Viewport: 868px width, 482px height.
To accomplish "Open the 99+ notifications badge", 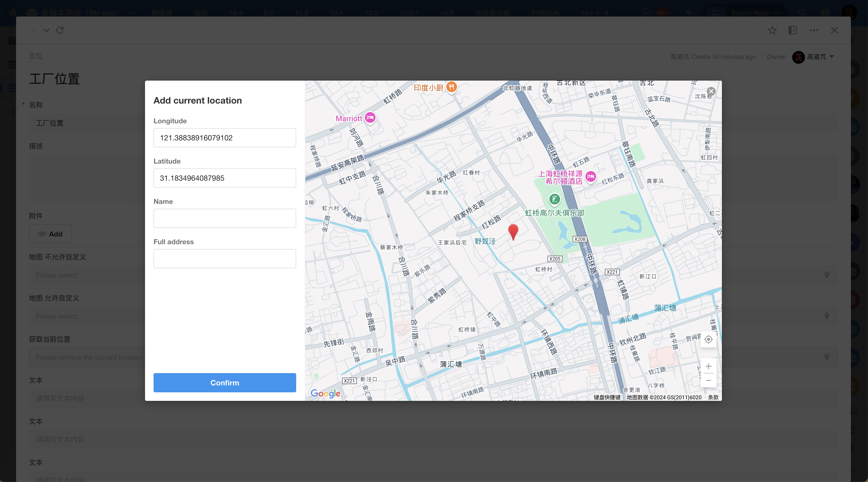I will tap(662, 13).
